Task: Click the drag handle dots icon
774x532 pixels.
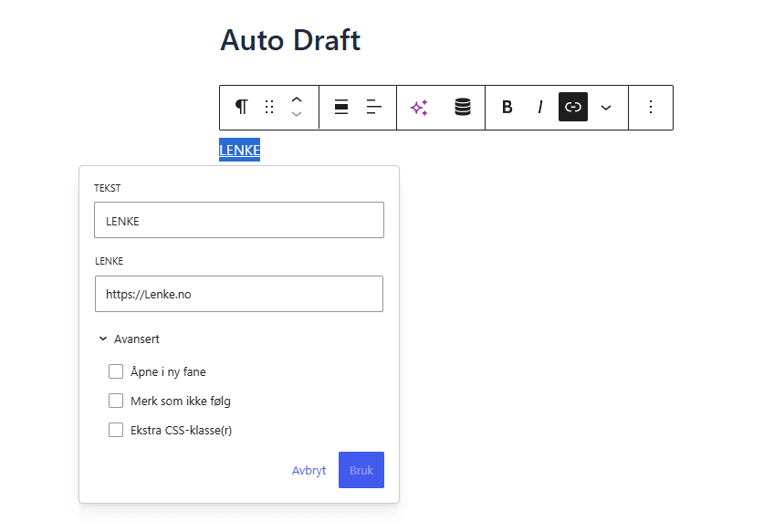Action: point(269,107)
